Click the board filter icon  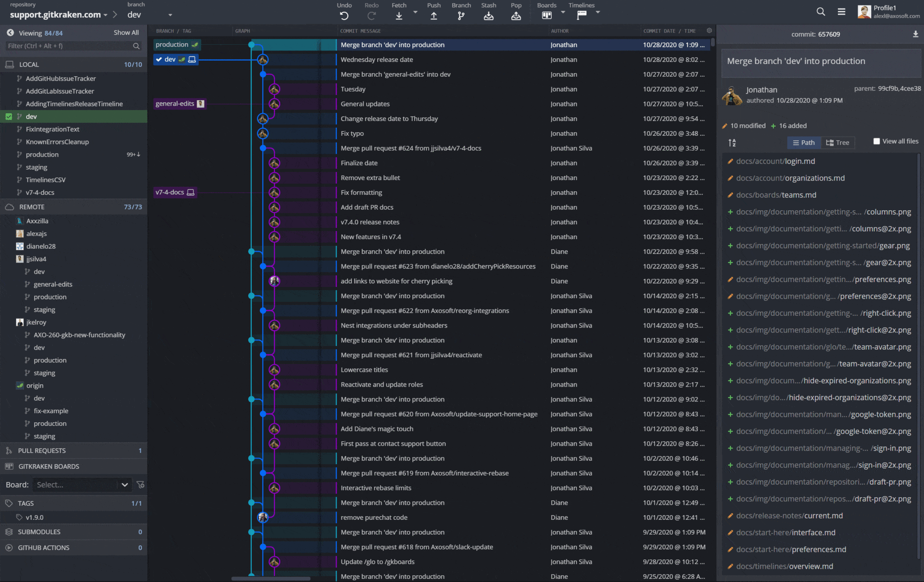click(140, 485)
